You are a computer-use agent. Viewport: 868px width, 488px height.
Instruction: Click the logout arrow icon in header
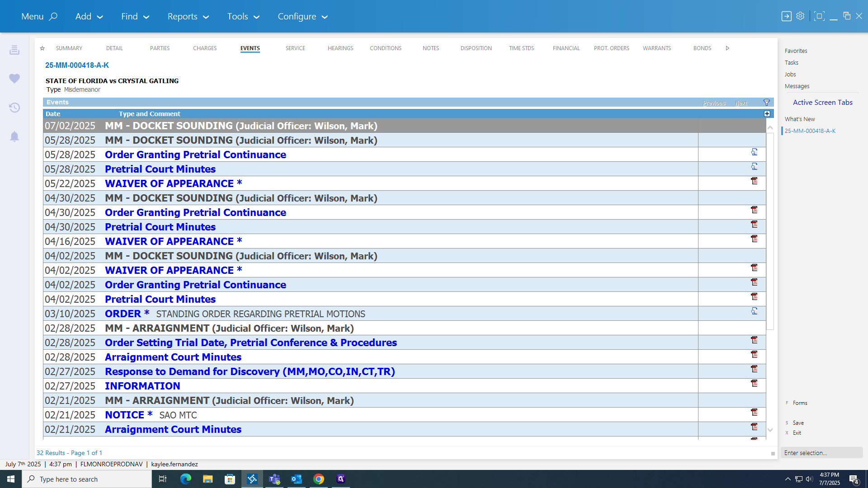[786, 16]
